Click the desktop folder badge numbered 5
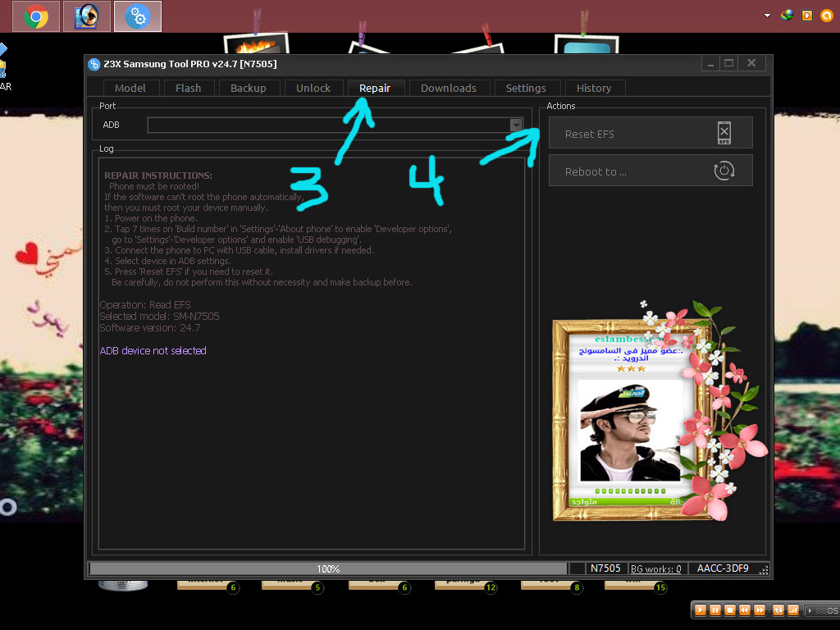The width and height of the screenshot is (840, 630). click(x=317, y=587)
